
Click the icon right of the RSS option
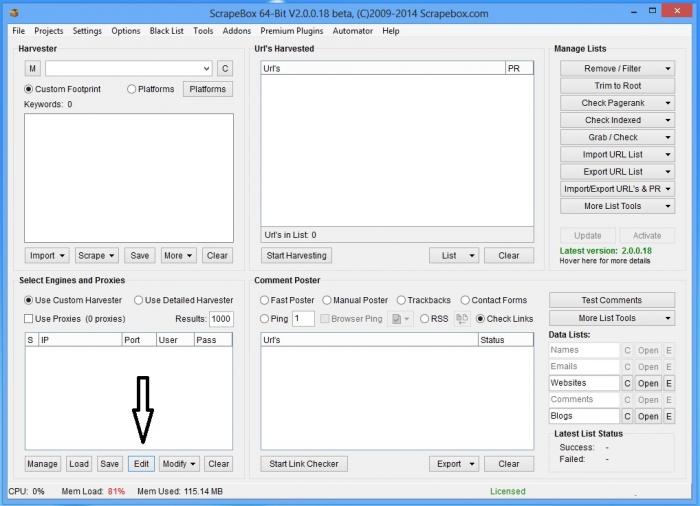(462, 319)
